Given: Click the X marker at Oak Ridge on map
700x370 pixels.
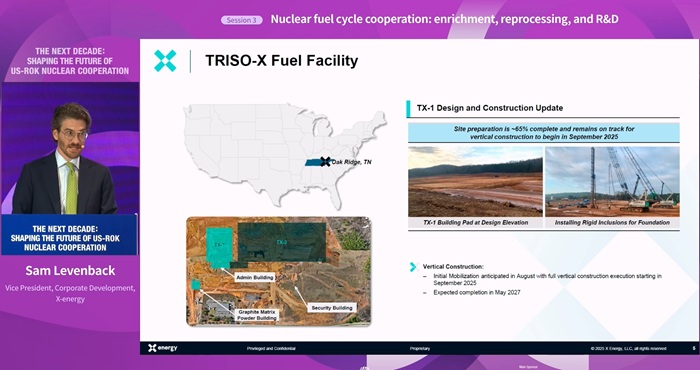Looking at the screenshot, I should tap(325, 162).
